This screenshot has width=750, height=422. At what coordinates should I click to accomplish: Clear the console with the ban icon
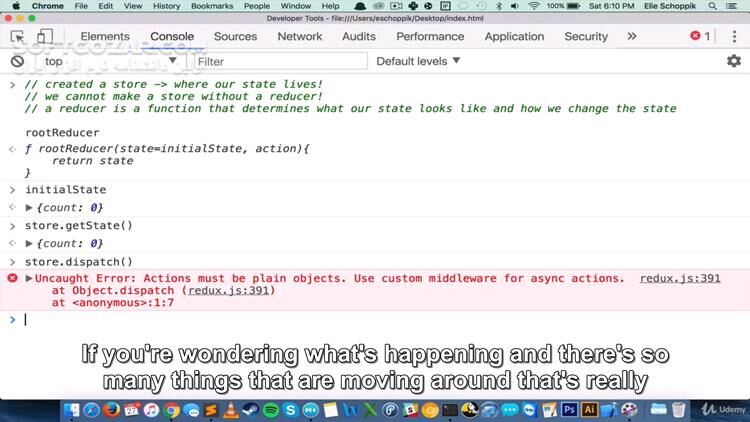17,61
